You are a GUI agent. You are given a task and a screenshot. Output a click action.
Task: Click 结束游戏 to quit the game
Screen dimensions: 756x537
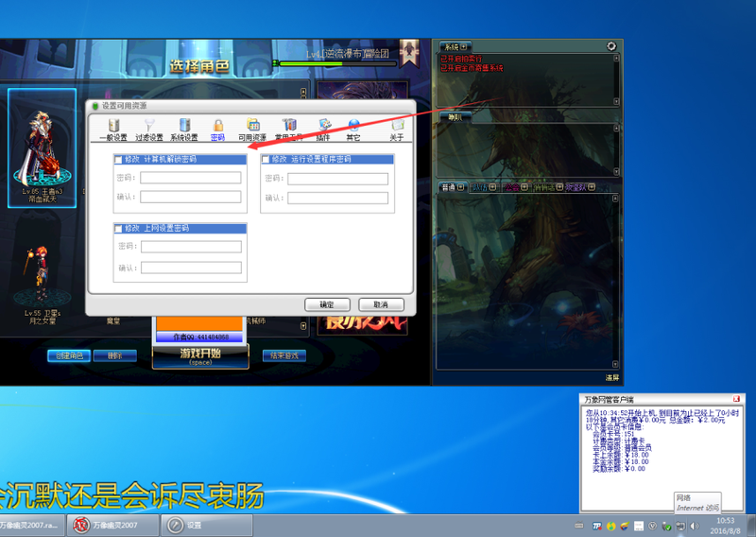point(284,355)
